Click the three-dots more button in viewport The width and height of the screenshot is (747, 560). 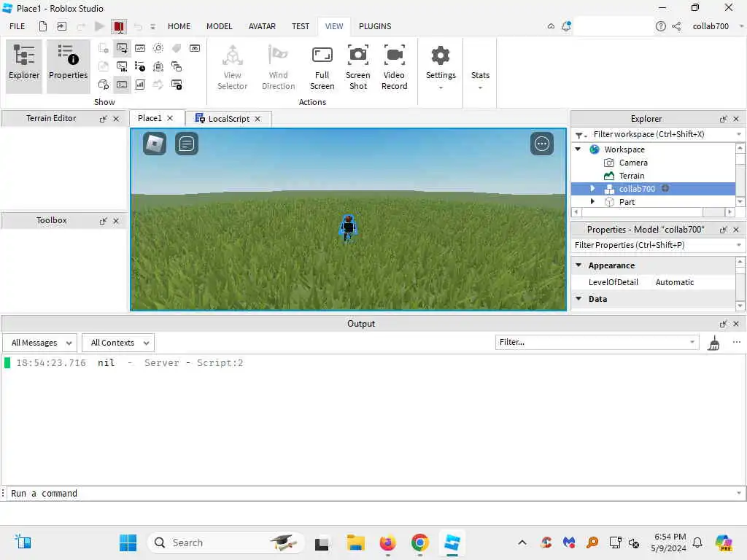pos(542,144)
